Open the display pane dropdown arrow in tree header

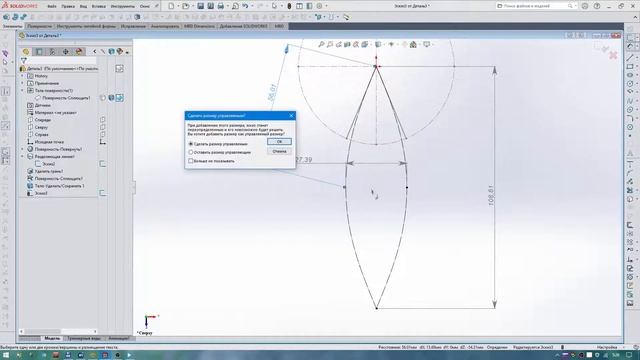[127, 52]
